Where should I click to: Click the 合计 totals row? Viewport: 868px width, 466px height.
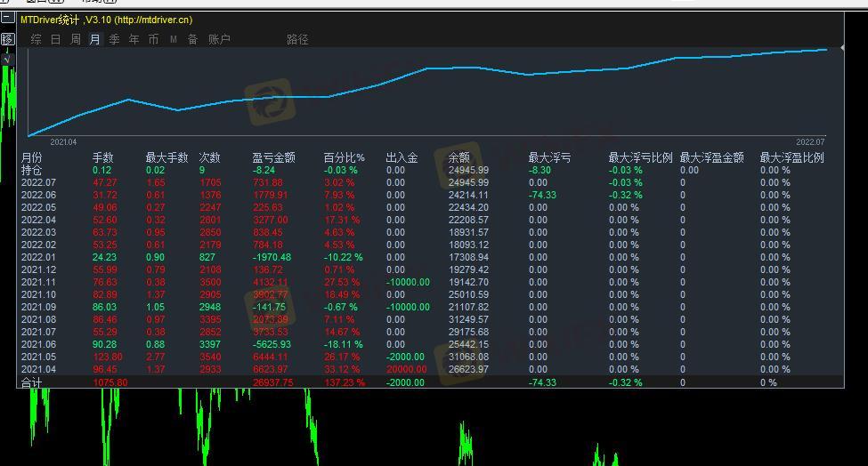31,382
